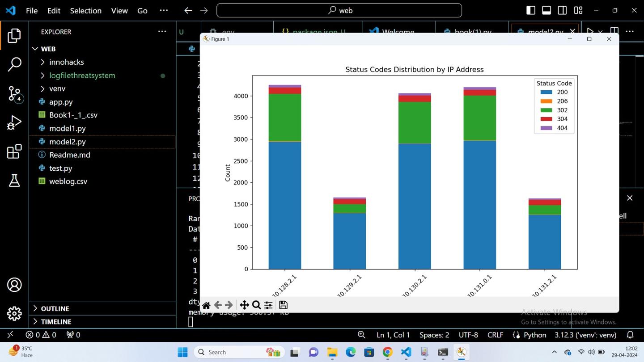Open the Go menu
Image resolution: width=644 pixels, height=362 pixels.
pyautogui.click(x=142, y=10)
